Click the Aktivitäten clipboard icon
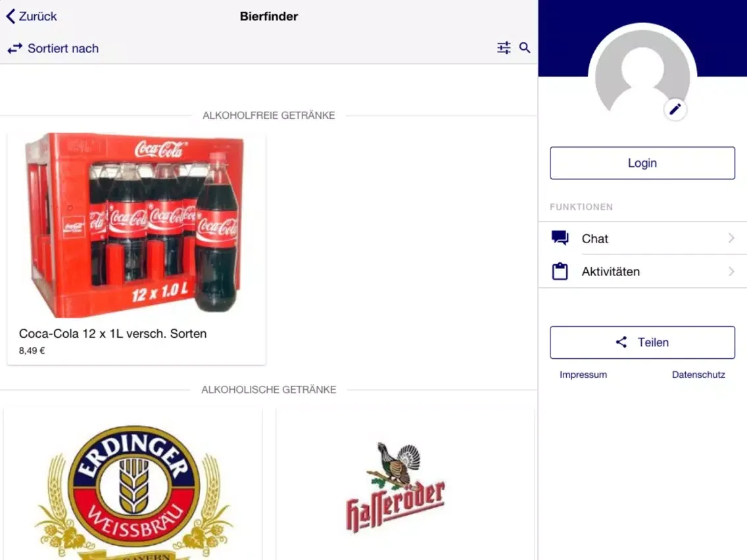 [x=560, y=271]
